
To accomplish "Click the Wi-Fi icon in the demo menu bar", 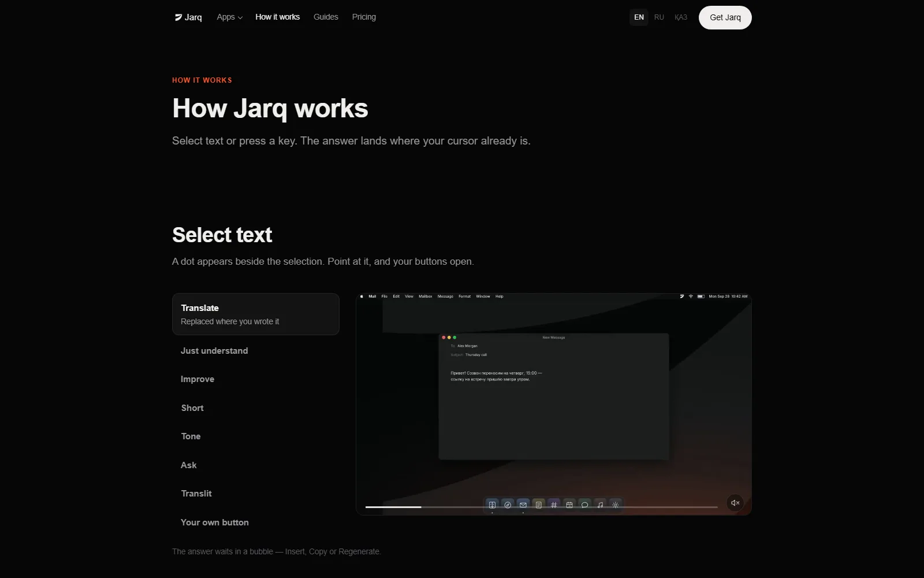I will (691, 297).
